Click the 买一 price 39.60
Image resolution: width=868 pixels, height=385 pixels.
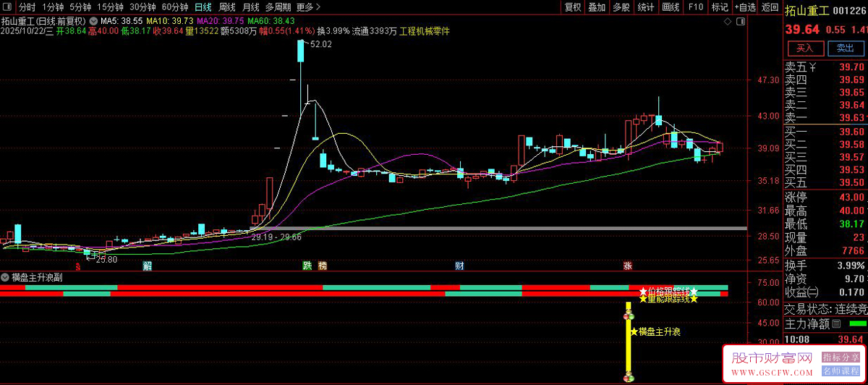tap(851, 132)
